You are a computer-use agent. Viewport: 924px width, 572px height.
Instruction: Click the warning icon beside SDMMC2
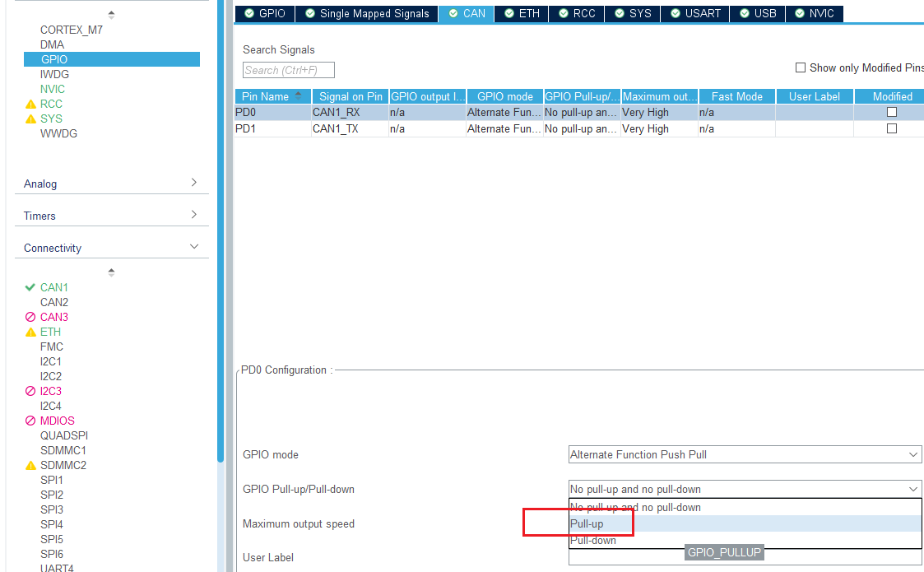(x=30, y=465)
